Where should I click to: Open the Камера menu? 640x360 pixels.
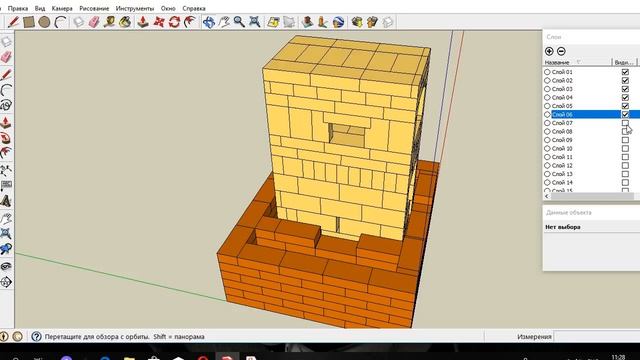click(x=62, y=8)
